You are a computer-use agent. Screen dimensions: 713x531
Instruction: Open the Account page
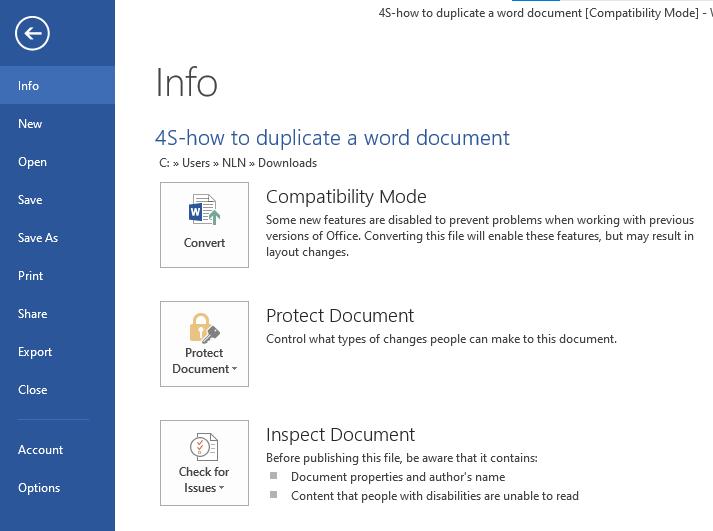[57, 450]
